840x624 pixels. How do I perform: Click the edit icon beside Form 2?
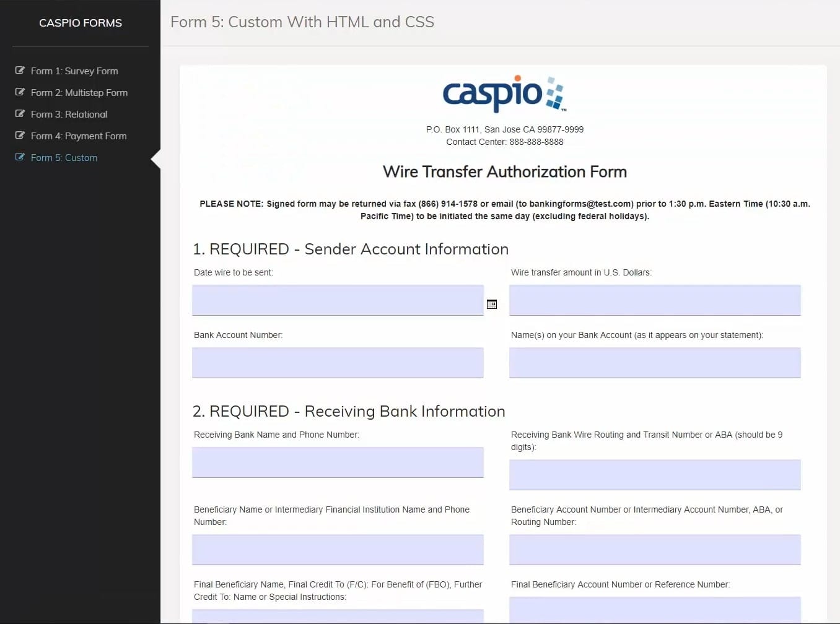pyautogui.click(x=20, y=92)
